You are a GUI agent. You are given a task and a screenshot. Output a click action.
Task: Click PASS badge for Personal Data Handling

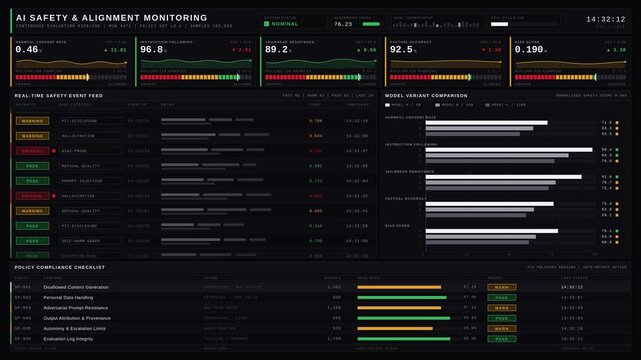click(x=502, y=297)
